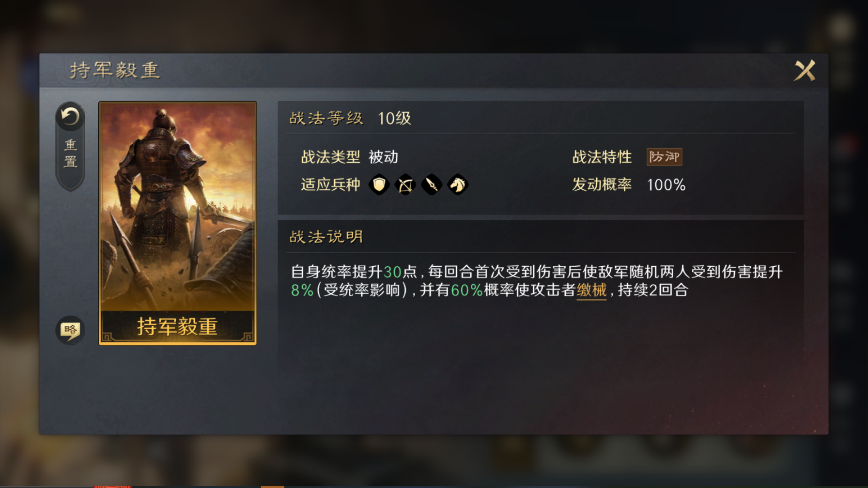Open the underlined 缴械 keyword link

[x=591, y=290]
